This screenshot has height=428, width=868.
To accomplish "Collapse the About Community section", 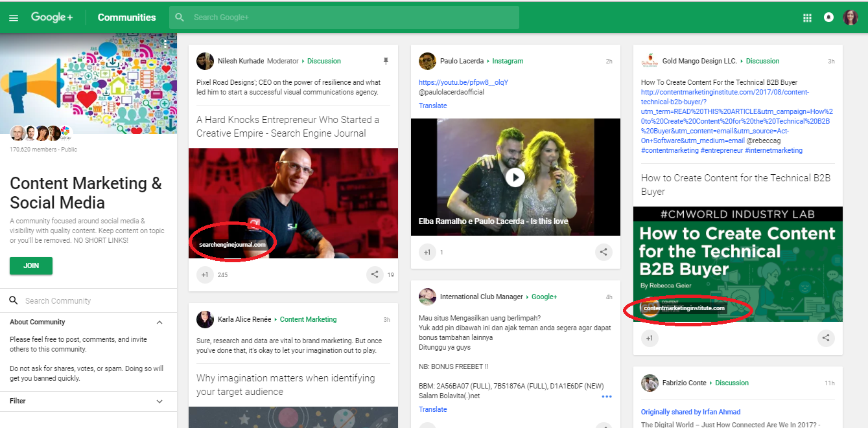I will pos(159,322).
